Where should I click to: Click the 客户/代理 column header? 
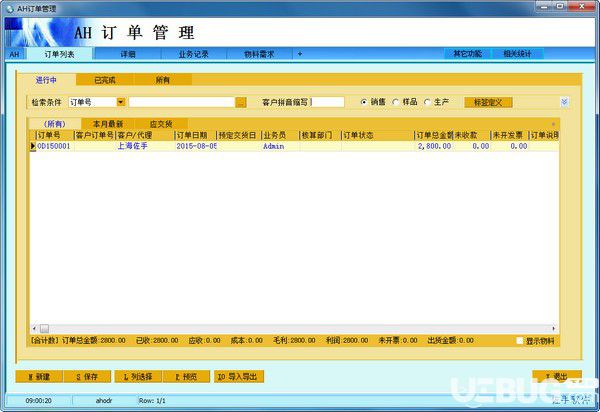tap(145, 135)
